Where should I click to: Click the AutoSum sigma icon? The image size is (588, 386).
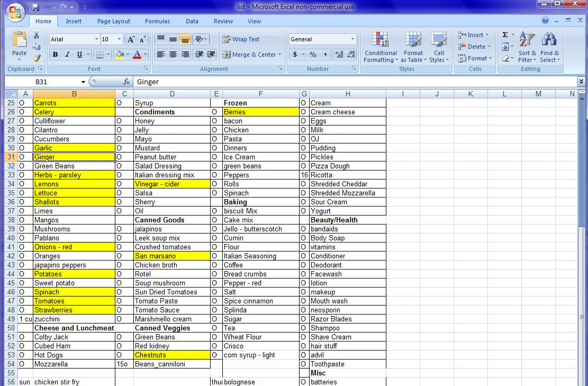(x=505, y=35)
